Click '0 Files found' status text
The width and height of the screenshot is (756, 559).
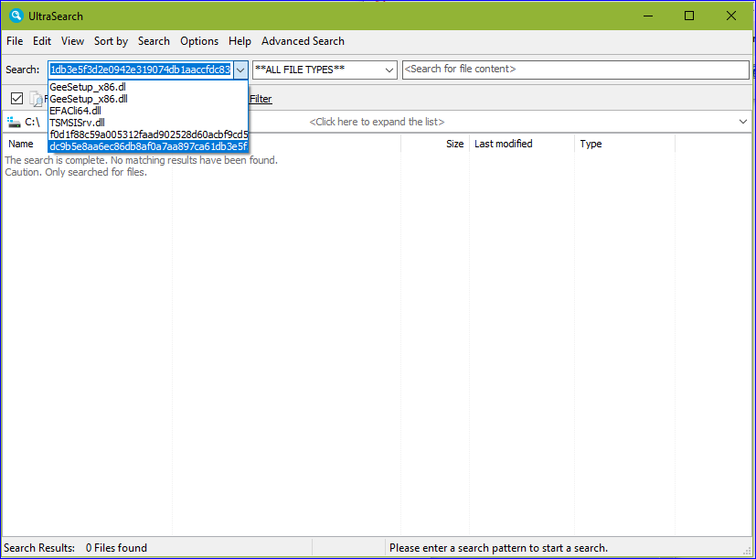tap(116, 548)
